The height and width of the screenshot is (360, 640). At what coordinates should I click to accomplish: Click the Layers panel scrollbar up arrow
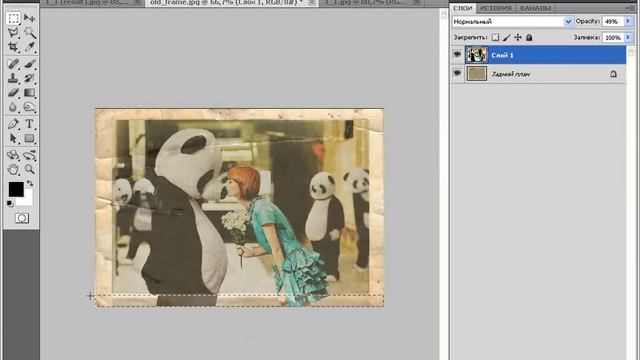[631, 51]
